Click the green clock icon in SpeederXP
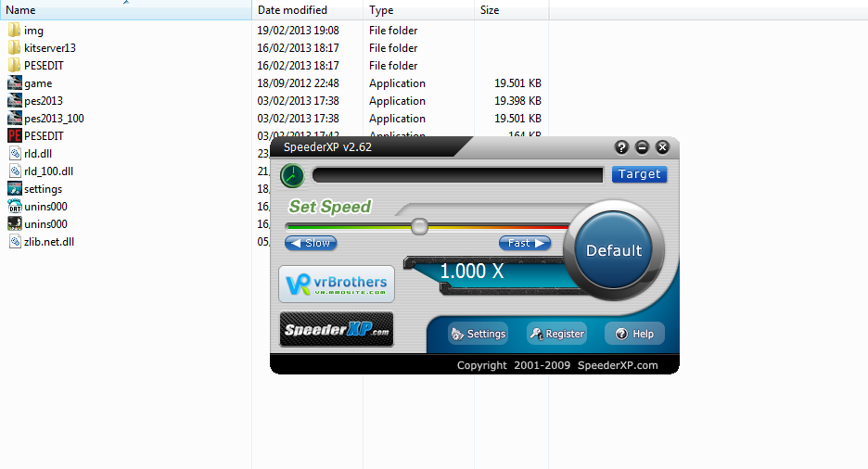The image size is (868, 469). [x=292, y=176]
